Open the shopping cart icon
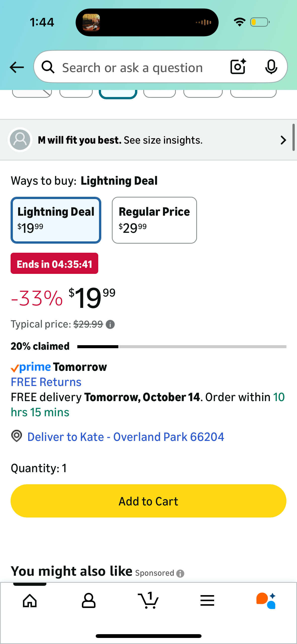 coord(148,601)
